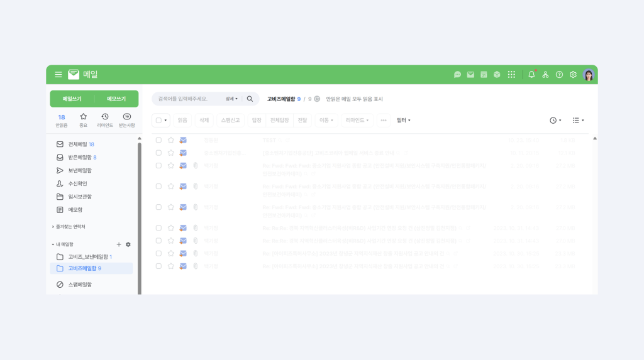Open the apps grid launcher

pos(511,75)
